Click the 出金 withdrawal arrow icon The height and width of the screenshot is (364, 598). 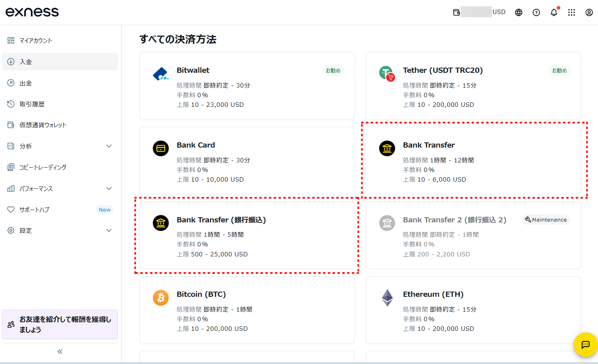point(11,83)
